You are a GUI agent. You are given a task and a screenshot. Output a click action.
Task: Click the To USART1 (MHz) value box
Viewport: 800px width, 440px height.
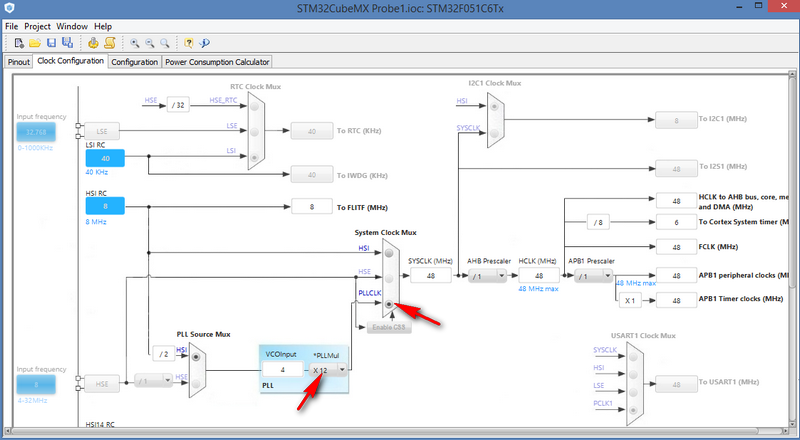coord(676,384)
